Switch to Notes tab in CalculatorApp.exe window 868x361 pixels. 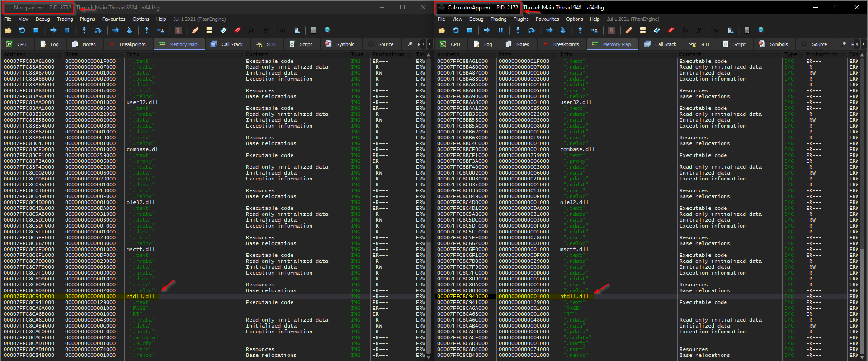pyautogui.click(x=518, y=44)
